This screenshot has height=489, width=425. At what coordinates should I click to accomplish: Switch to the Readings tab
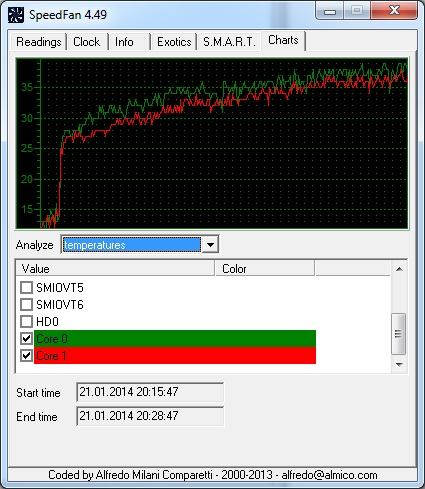pos(39,42)
